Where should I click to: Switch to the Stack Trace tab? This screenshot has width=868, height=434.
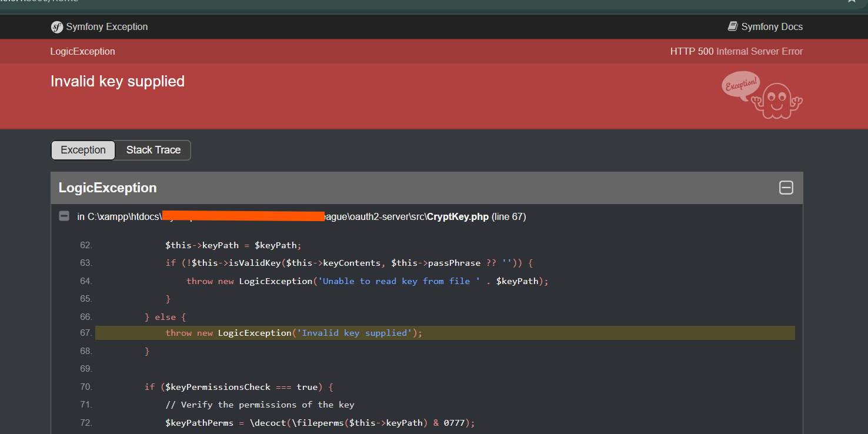pos(153,150)
